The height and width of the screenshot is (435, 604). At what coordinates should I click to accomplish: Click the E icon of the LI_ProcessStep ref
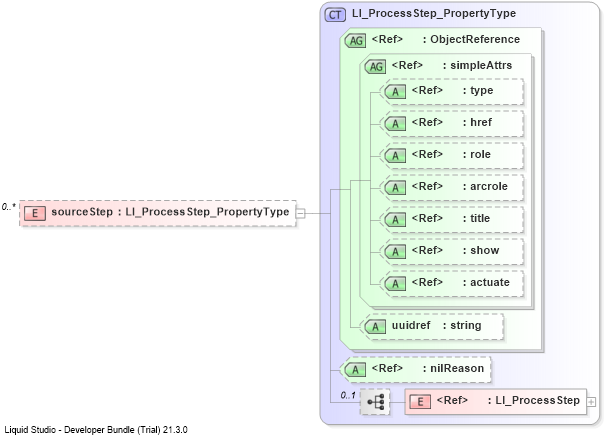pos(420,402)
